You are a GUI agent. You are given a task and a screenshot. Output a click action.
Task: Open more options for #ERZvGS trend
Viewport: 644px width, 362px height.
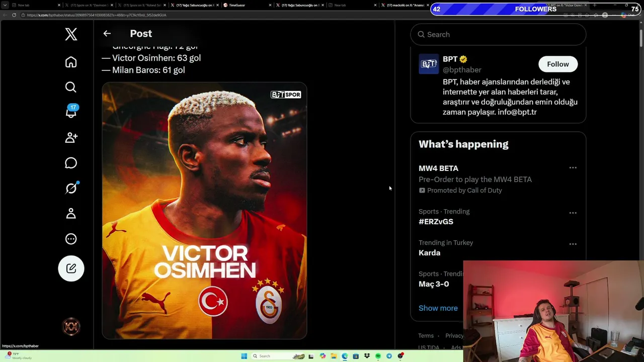[573, 213]
